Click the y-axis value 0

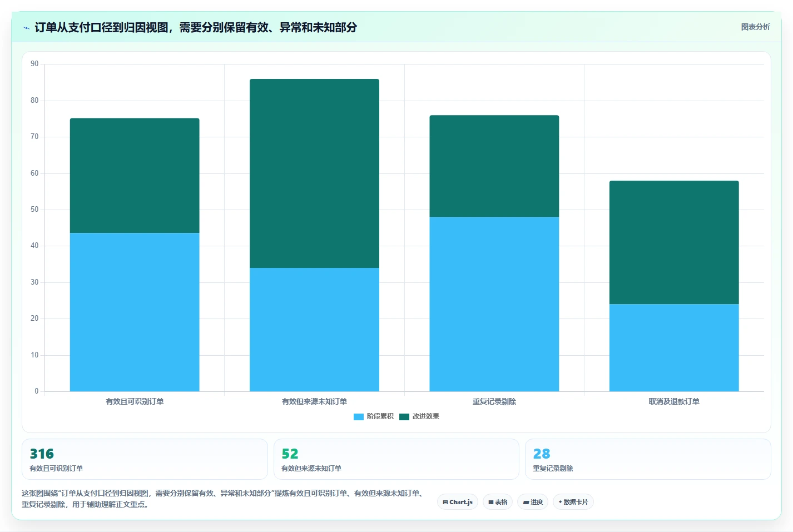click(x=37, y=391)
